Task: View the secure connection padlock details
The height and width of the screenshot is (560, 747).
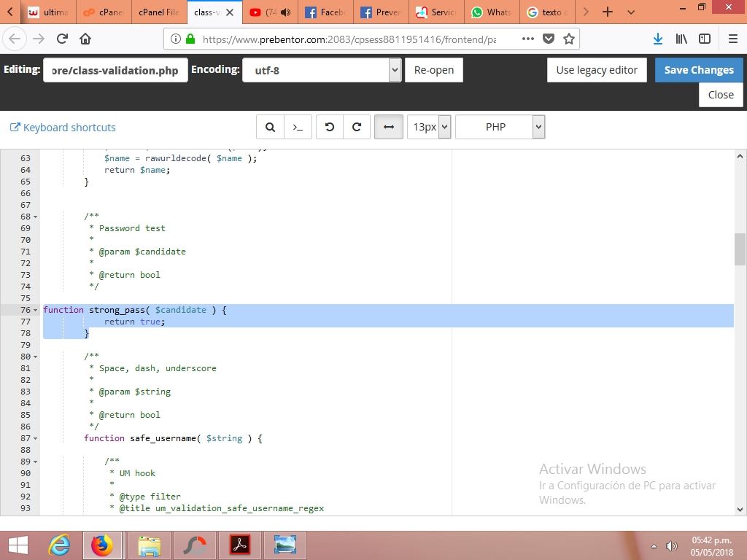Action: [190, 39]
